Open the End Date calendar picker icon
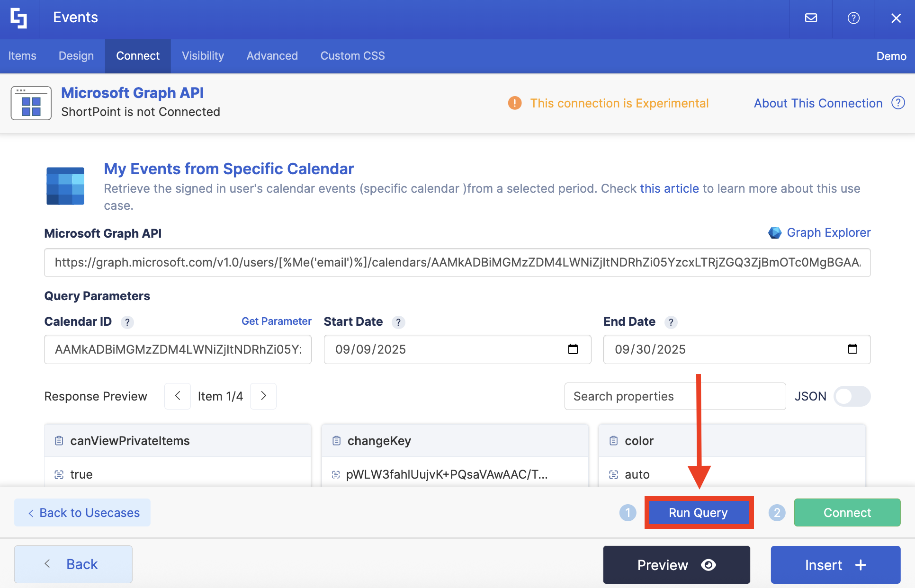This screenshot has width=915, height=588. 852,349
